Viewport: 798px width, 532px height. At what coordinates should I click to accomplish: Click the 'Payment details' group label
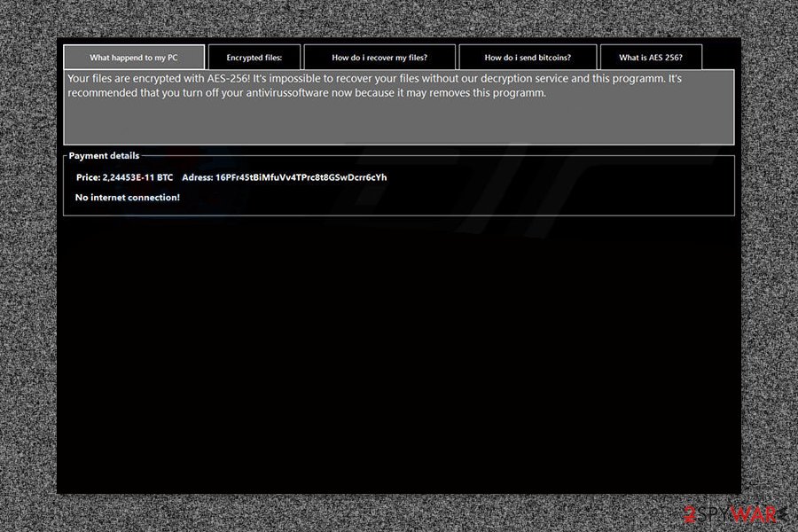click(105, 155)
